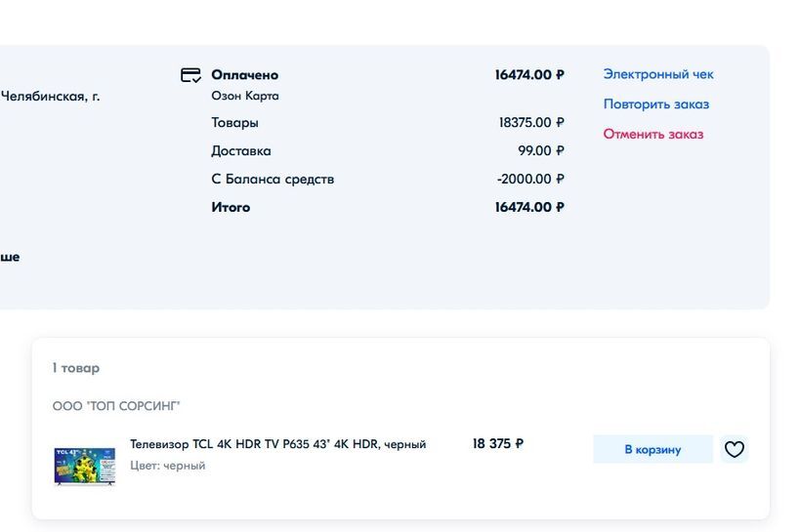Click the 1 товар items header

pos(76,368)
